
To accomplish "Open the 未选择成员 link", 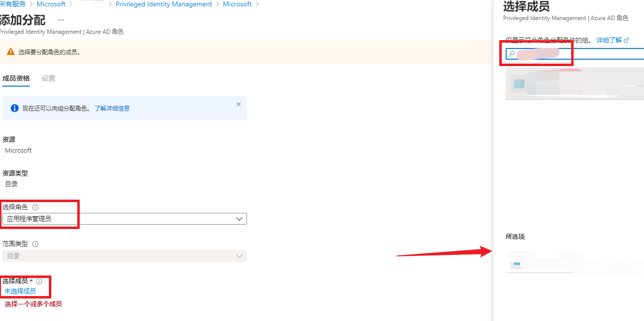I will pyautogui.click(x=20, y=291).
